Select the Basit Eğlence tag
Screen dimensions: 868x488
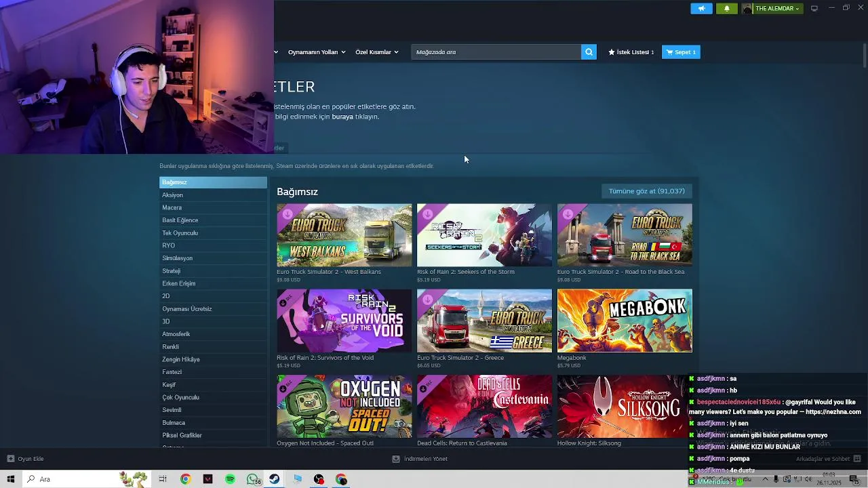click(x=213, y=220)
